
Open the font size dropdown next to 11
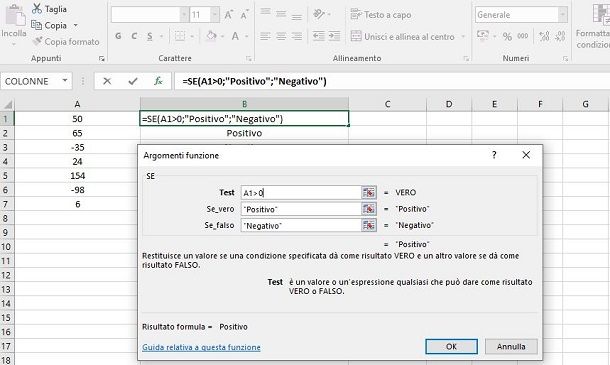pos(214,15)
